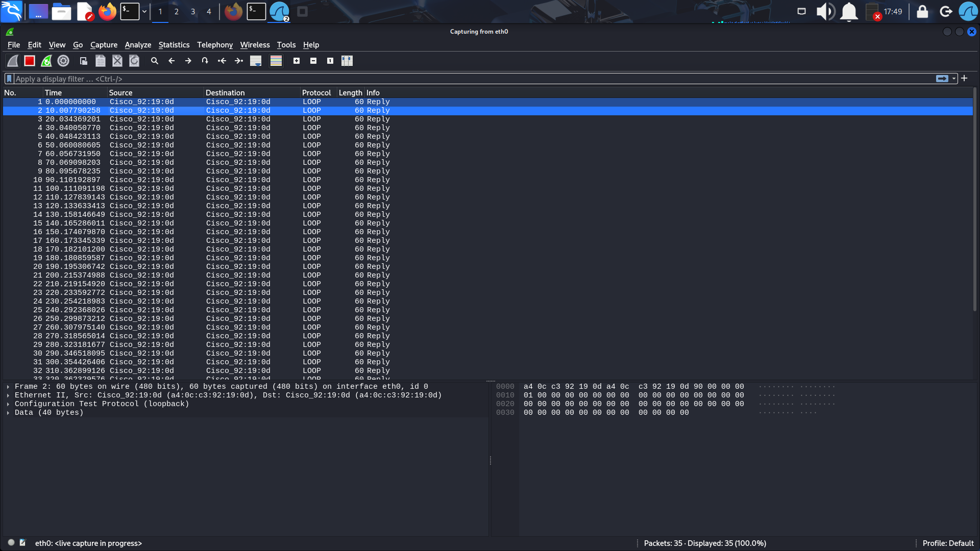This screenshot has width=980, height=551.
Task: Click the display filter input field
Action: pyautogui.click(x=475, y=79)
